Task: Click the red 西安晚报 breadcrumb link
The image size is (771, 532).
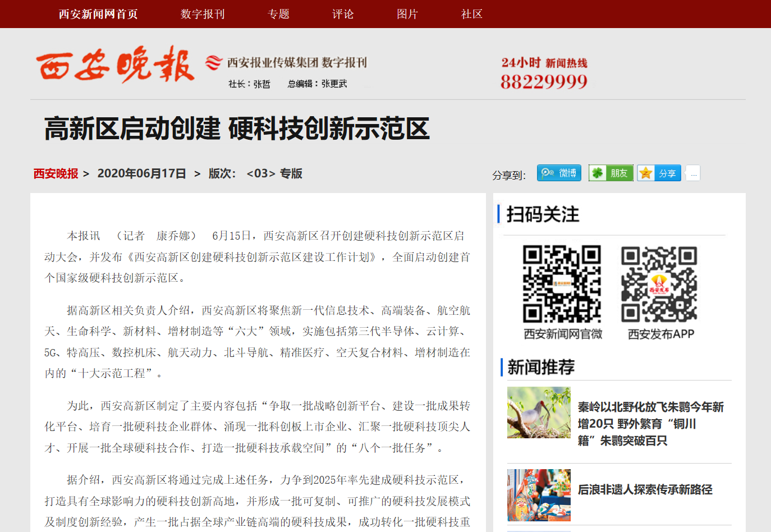Action: (x=56, y=173)
